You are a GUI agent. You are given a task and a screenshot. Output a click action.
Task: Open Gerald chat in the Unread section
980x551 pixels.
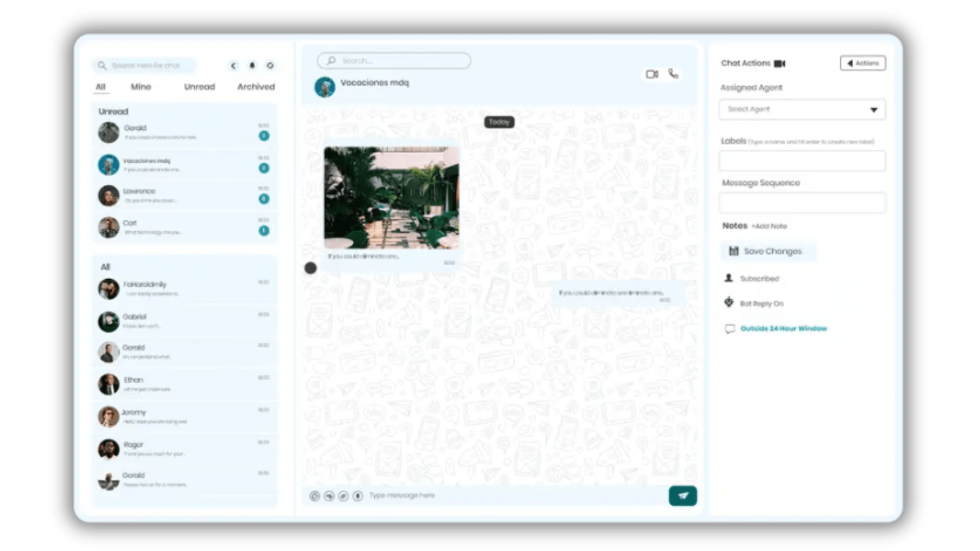click(184, 132)
